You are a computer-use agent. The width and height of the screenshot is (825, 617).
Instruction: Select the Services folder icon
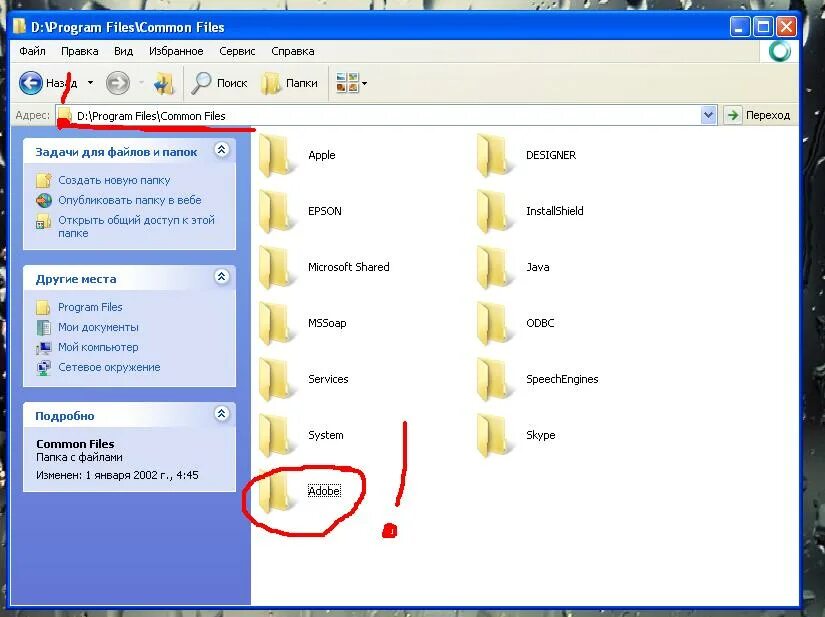[275, 379]
